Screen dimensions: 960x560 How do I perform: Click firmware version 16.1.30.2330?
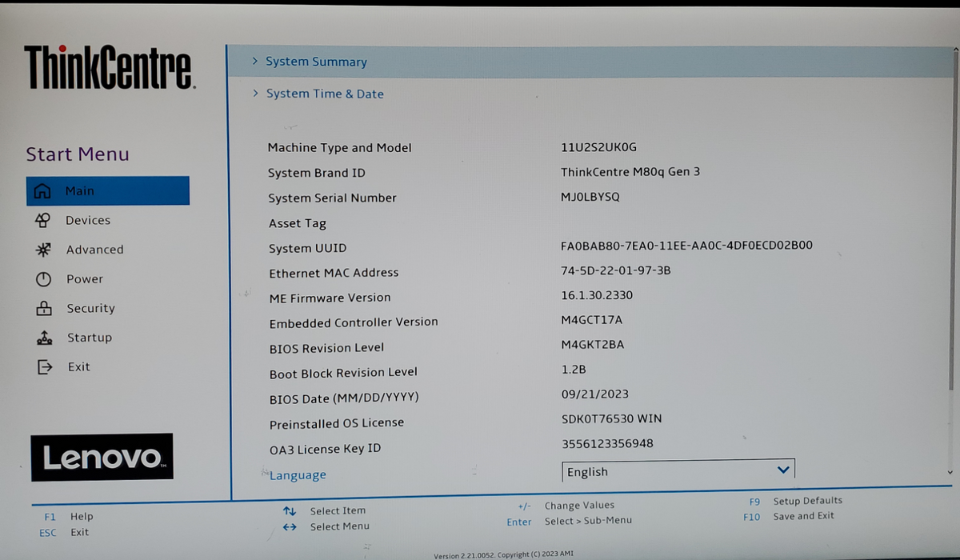tap(597, 295)
